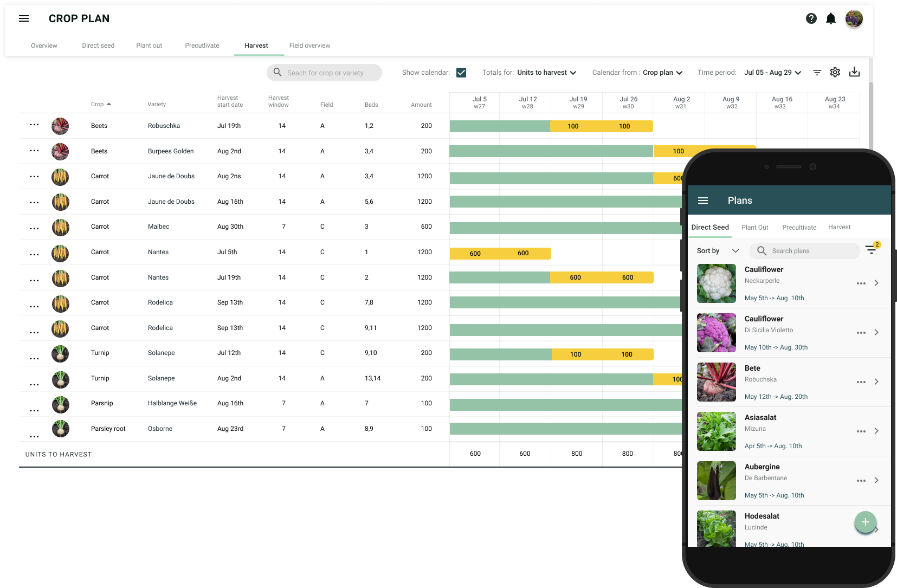Select the phone Plant Out tab

(755, 228)
